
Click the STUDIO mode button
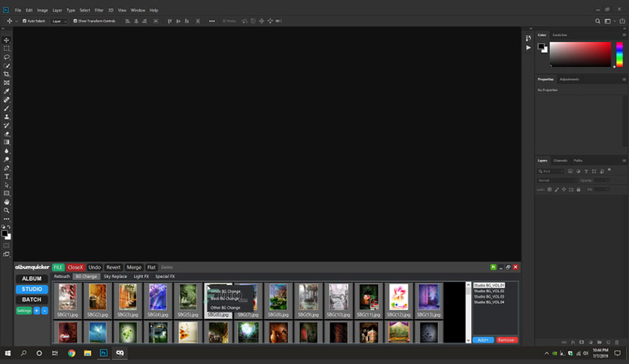[x=32, y=289]
